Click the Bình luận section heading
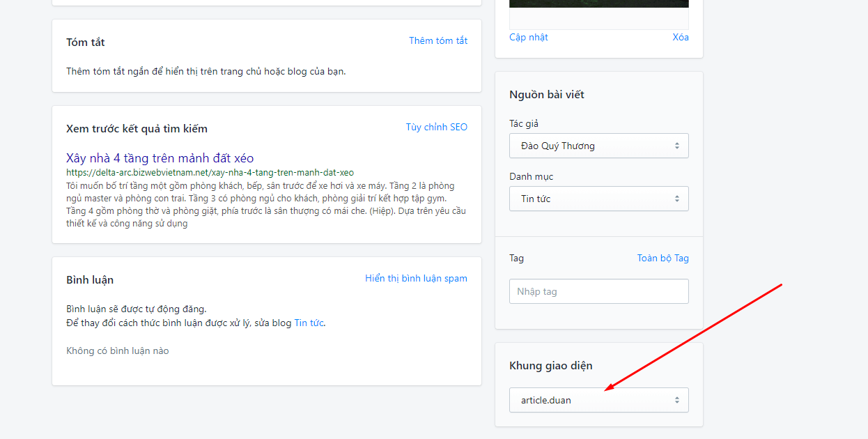The width and height of the screenshot is (868, 439). 90,279
